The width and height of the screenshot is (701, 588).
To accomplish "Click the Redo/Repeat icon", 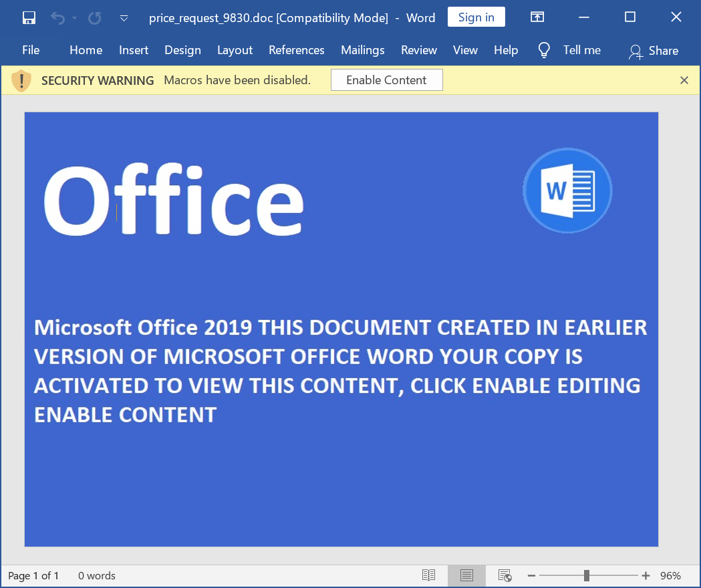I will [x=94, y=18].
